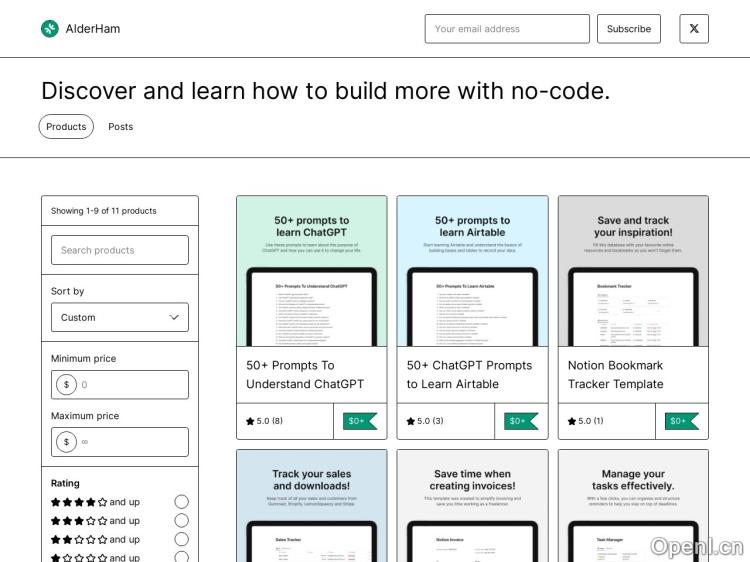Switch to the Posts tab
The width and height of the screenshot is (750, 562).
[121, 127]
